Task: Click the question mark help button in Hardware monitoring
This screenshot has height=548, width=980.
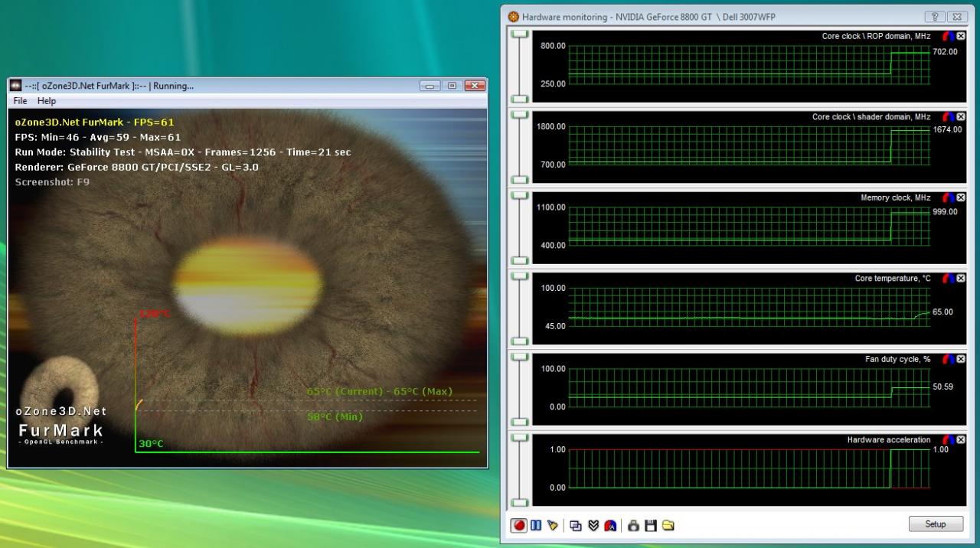Action: click(936, 17)
